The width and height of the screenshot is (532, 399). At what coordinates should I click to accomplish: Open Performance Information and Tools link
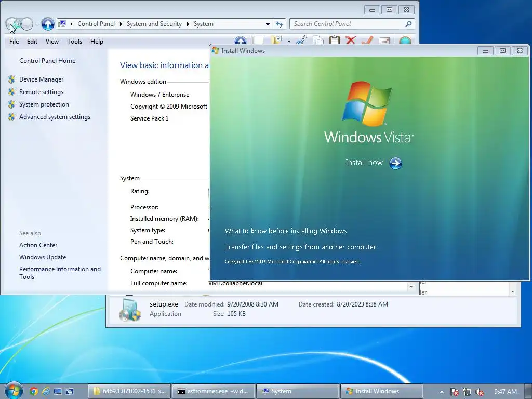coord(60,273)
